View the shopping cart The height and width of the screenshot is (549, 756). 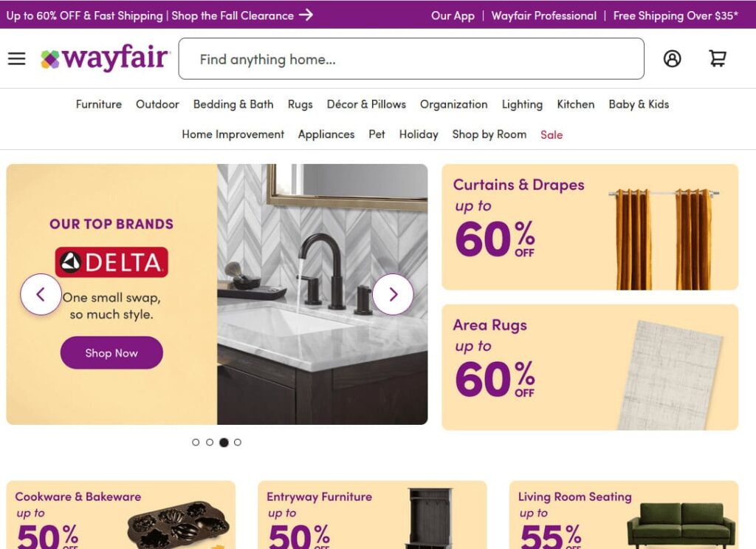[x=718, y=58]
